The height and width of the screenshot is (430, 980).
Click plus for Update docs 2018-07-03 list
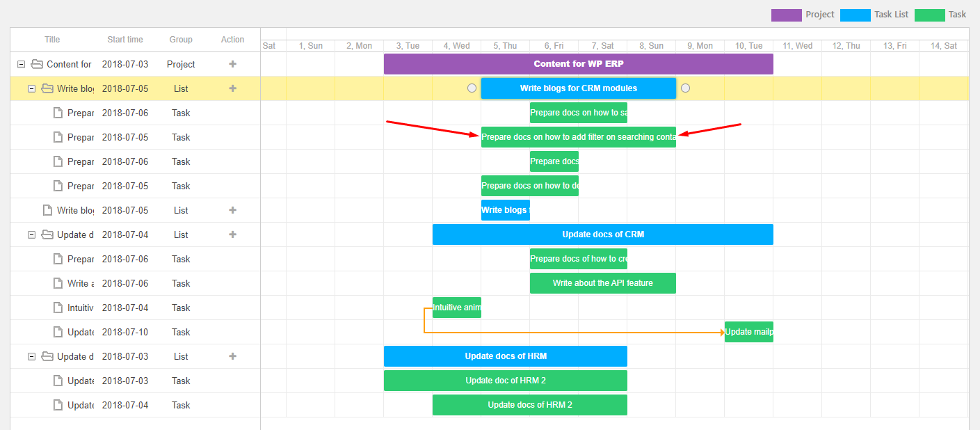[233, 356]
